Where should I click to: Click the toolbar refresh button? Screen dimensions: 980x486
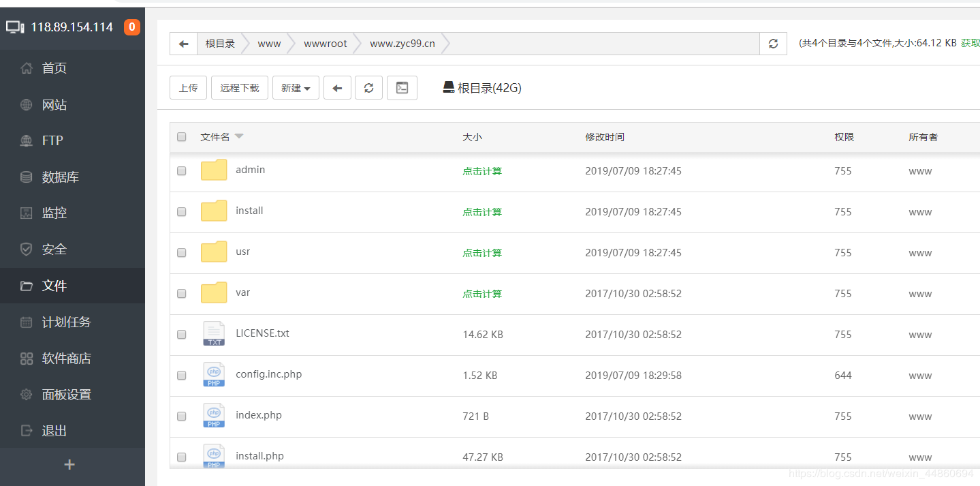pos(368,88)
